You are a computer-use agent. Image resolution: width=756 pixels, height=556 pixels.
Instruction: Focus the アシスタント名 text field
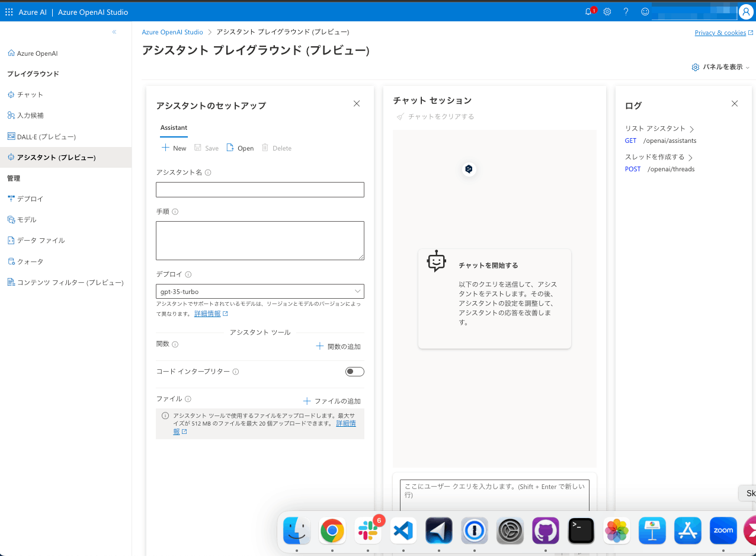pyautogui.click(x=260, y=190)
